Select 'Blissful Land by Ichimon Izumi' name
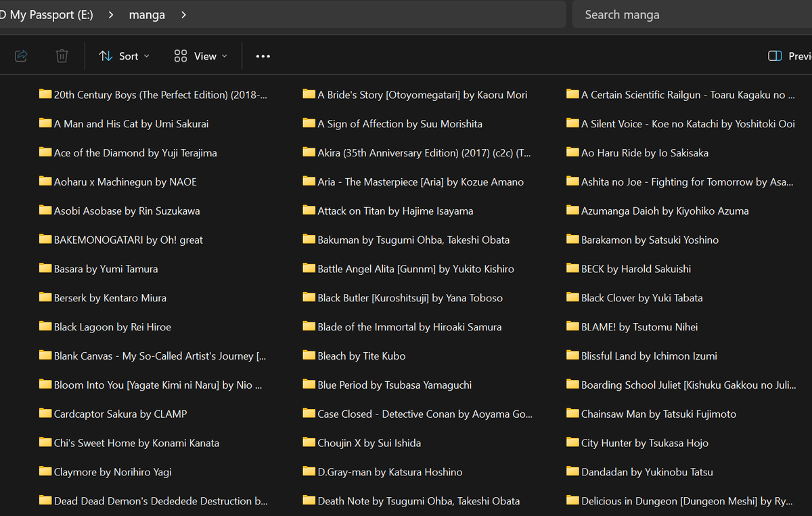The height and width of the screenshot is (516, 812). point(649,356)
